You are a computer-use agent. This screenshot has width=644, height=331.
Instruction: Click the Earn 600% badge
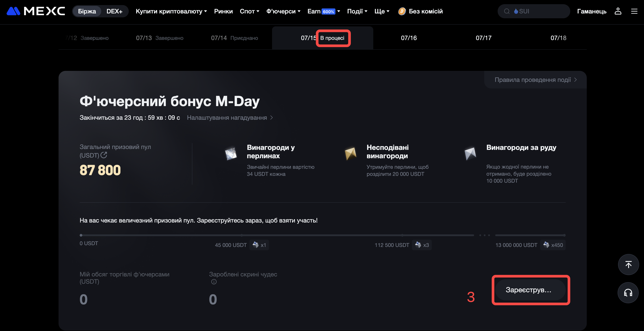coord(328,11)
